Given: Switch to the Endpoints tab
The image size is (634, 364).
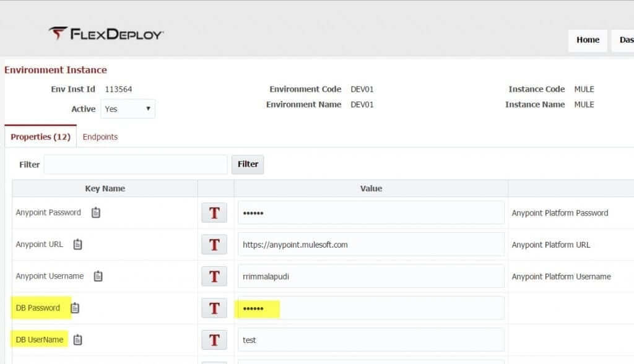Looking at the screenshot, I should pos(100,137).
